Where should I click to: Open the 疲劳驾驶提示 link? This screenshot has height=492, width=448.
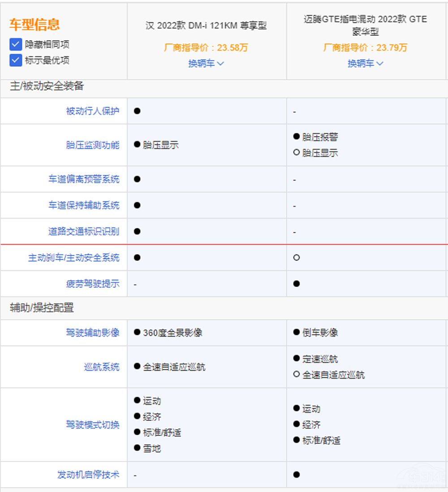93,284
